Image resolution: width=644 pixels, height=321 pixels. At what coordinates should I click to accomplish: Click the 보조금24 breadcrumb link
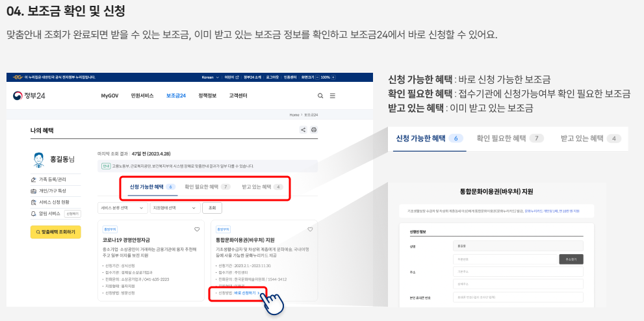pyautogui.click(x=311, y=115)
